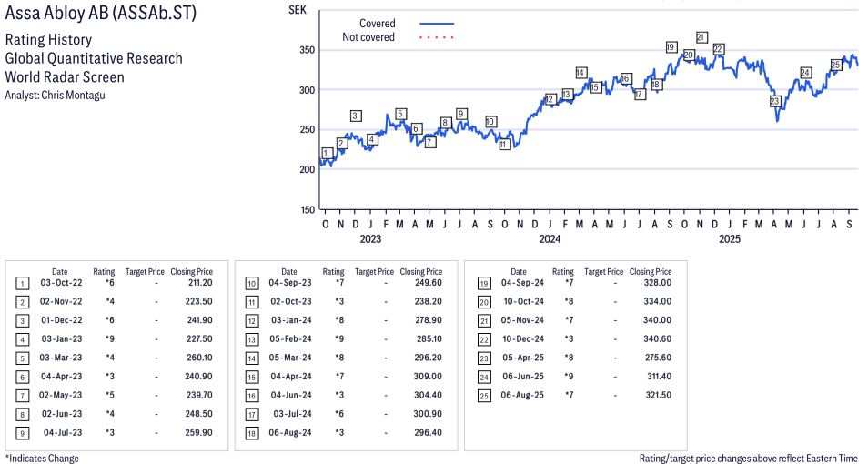Screen dimensions: 868x464
Task: Select marker 23 at the 2025 dip
Action: tap(775, 102)
